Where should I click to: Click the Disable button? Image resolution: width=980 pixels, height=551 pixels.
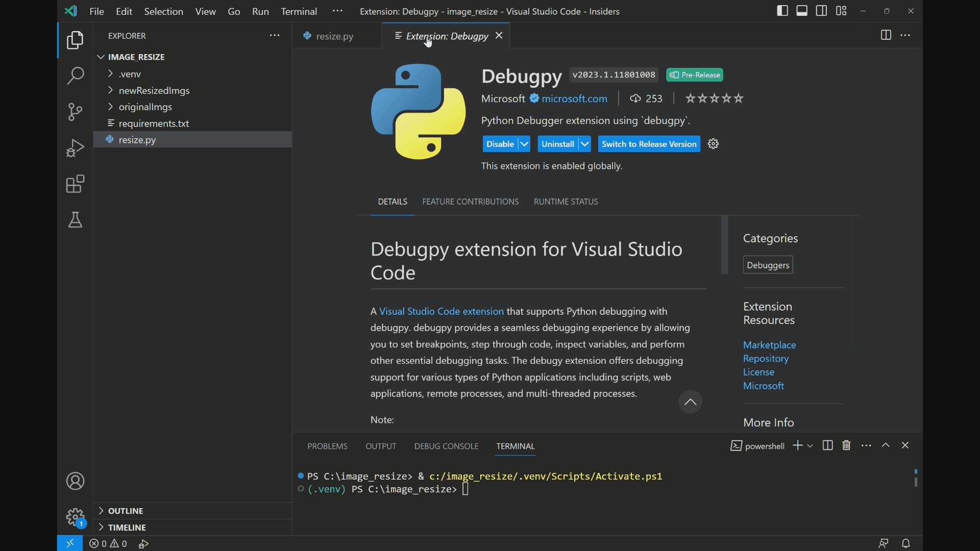pyautogui.click(x=500, y=144)
